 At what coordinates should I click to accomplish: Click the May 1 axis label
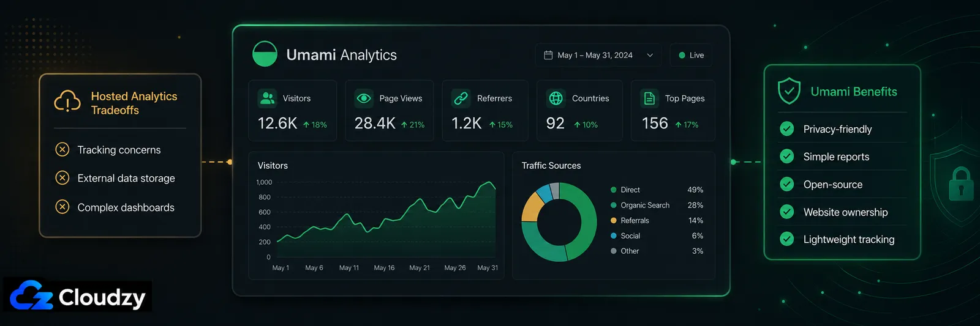pos(281,268)
